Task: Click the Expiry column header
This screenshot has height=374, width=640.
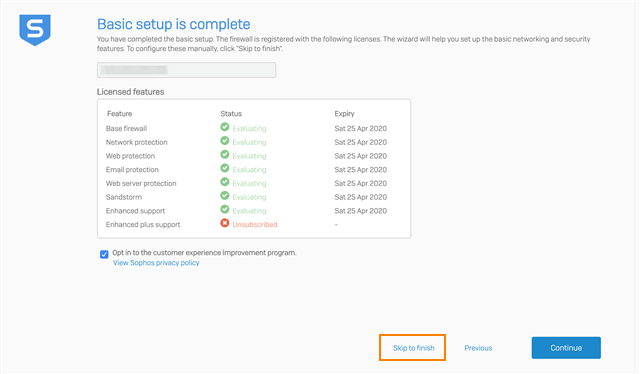Action: tap(344, 114)
